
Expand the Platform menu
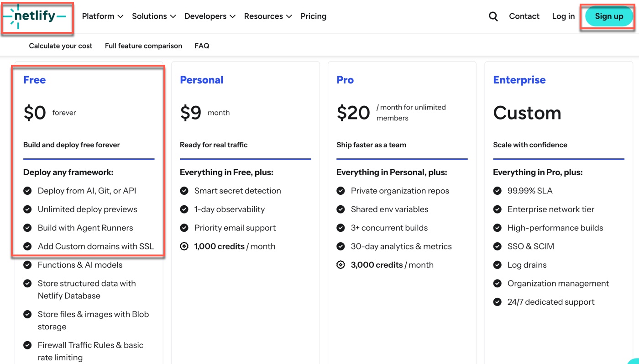[103, 16]
